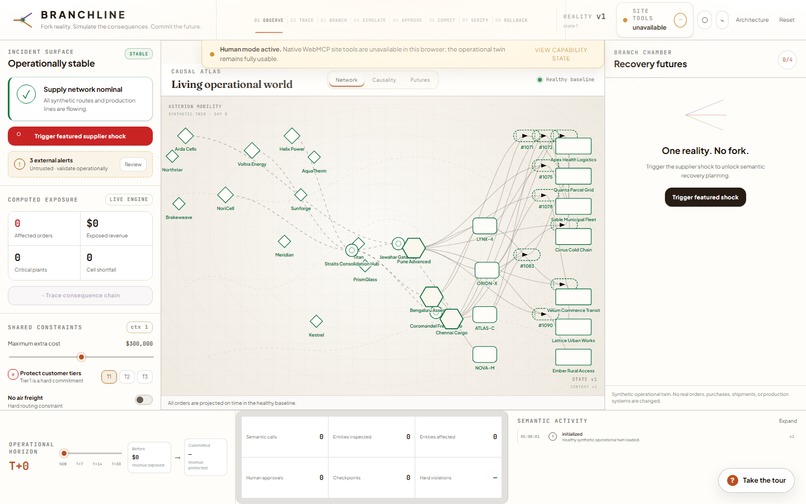Select the Meridian diamond node
The image size is (806, 504).
coord(284,241)
